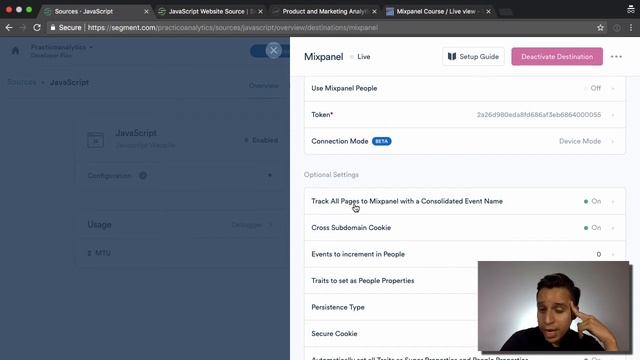Bookmark this page with the star icon

(x=600, y=28)
